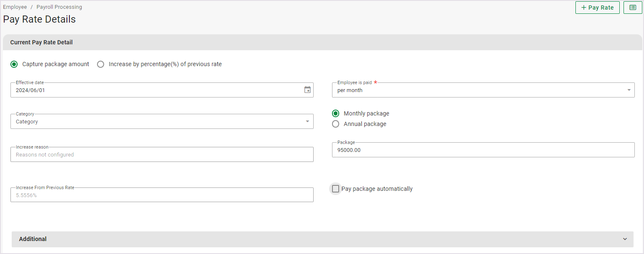Select Increase by percentage of previous rate
Screen dimensions: 644x254
[x=101, y=64]
